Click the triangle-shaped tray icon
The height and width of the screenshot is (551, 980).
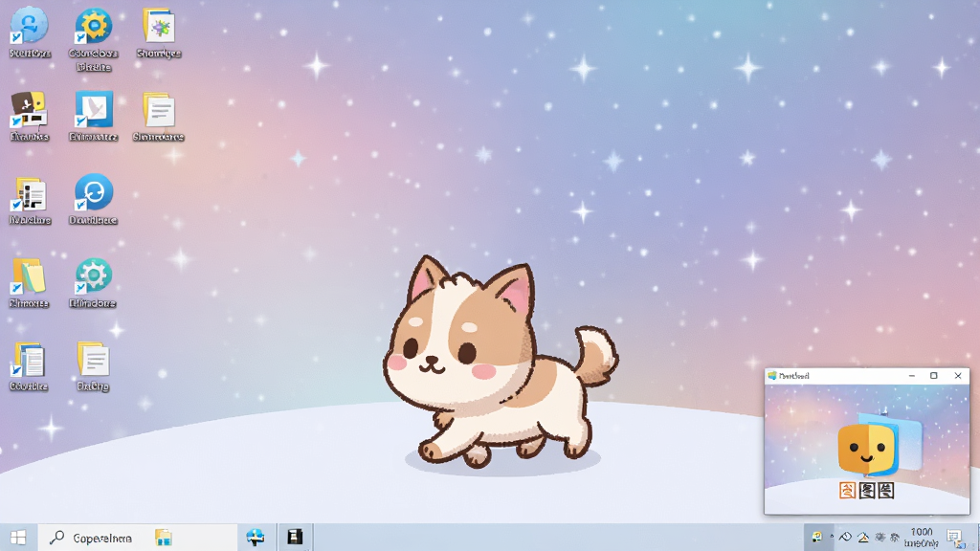[x=863, y=538]
